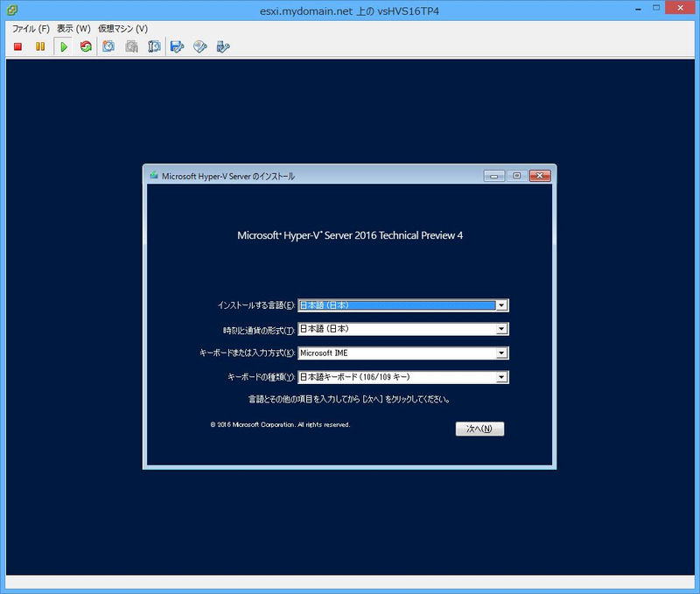Click the インストールする言語(E) label
Viewport: 700px width, 594px height.
pyautogui.click(x=256, y=305)
